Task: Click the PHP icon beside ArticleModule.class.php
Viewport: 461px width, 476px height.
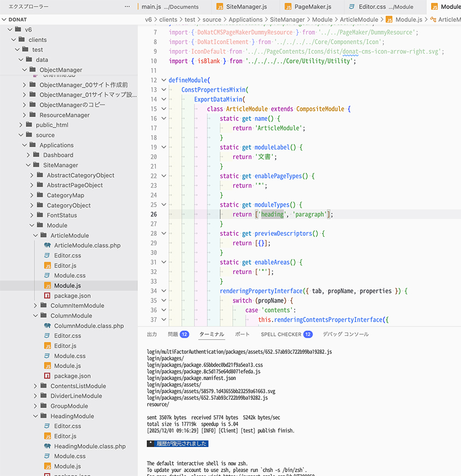Action: click(x=47, y=246)
